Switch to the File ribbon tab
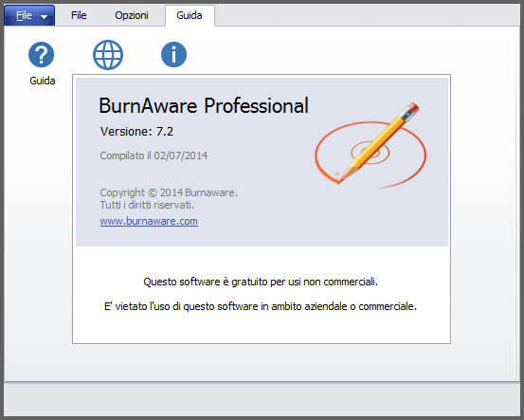Screen dimensions: 524x420 tap(79, 15)
